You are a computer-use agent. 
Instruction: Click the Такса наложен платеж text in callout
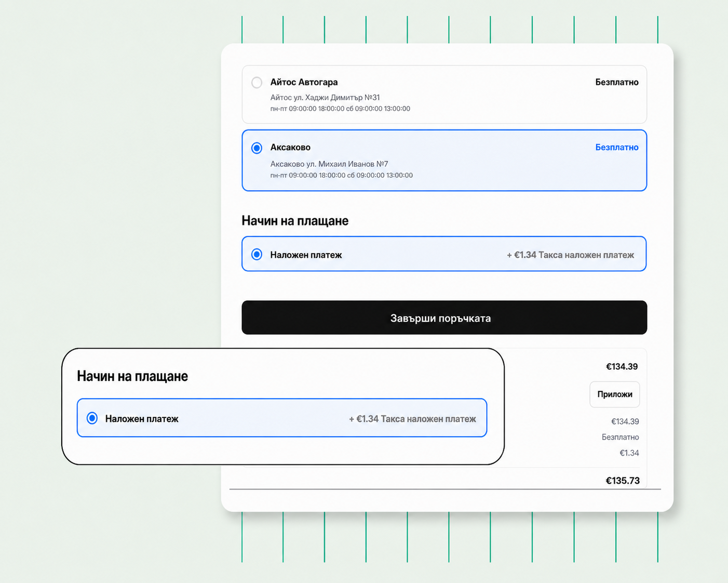tap(428, 419)
